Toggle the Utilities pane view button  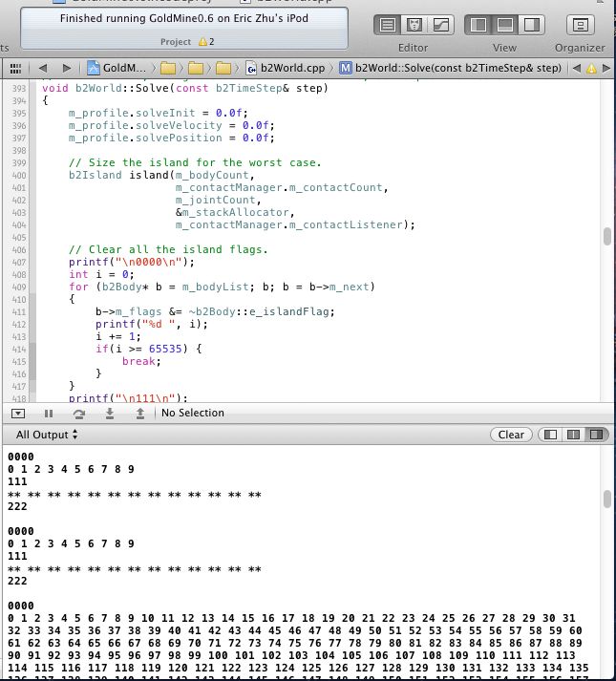point(531,25)
